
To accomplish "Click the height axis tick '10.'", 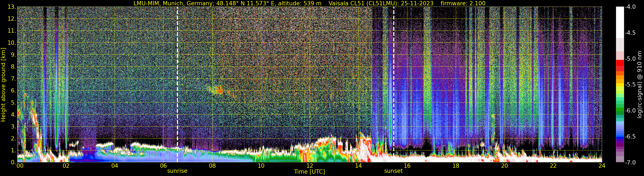I will click(12, 43).
